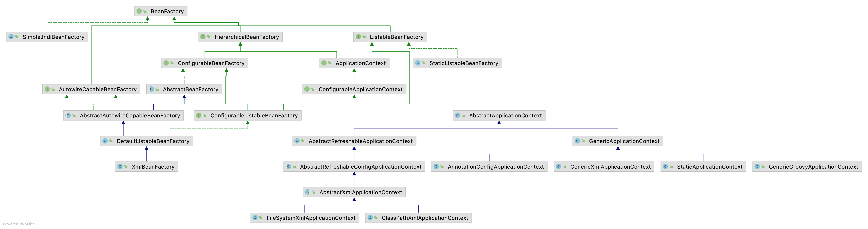Select the ClassPathXmlApplicationContext node

point(425,218)
